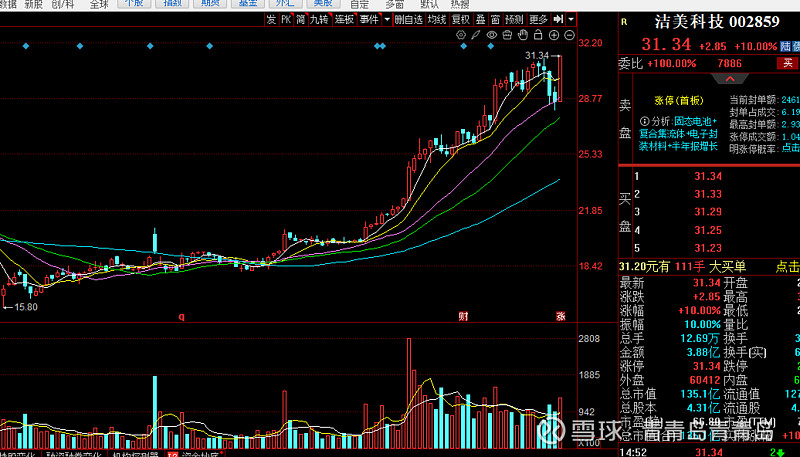Viewport: 800px width, 457px height.
Task: Click the 窗 window button
Action: 495,19
